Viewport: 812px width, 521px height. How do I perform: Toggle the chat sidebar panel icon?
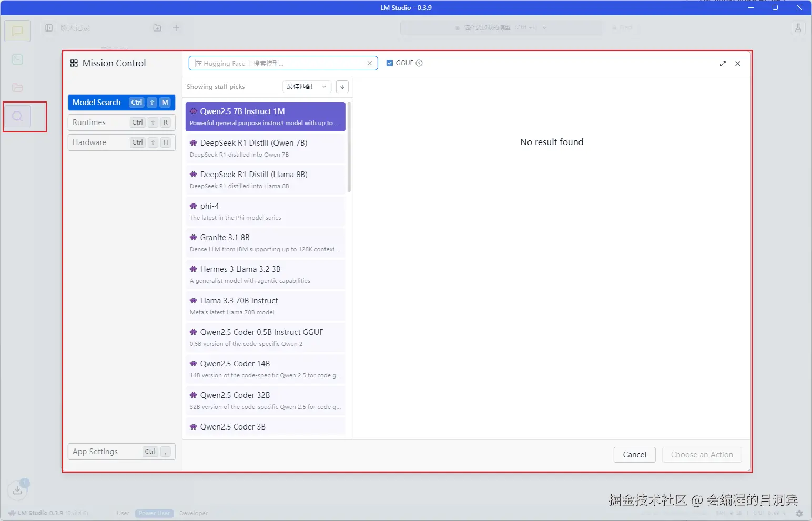pyautogui.click(x=49, y=28)
